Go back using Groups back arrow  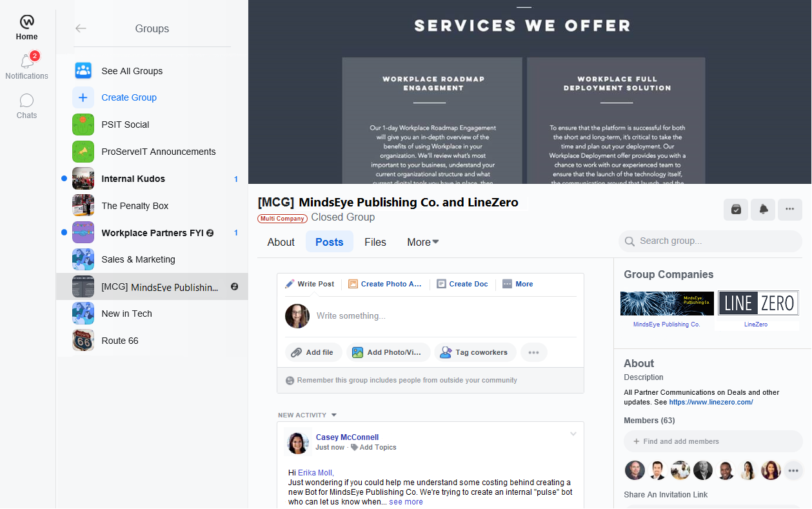(x=81, y=28)
